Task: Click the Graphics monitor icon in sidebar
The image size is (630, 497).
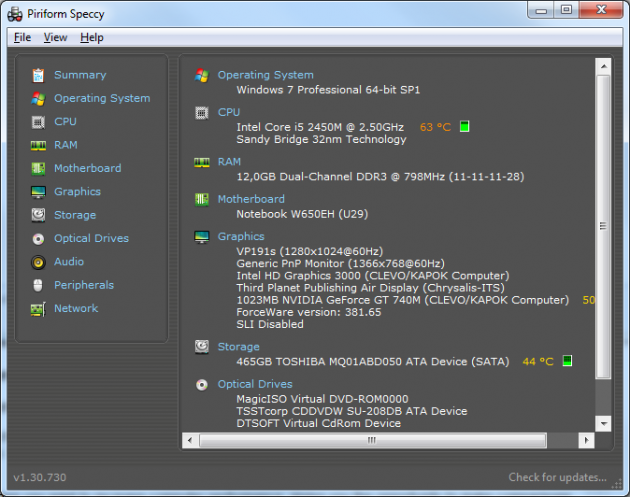Action: [x=38, y=192]
